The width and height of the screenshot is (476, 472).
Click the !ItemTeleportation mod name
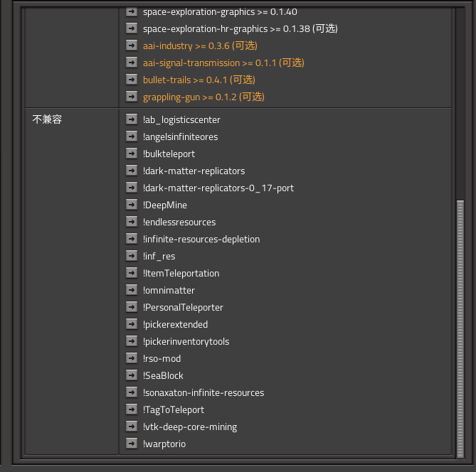point(181,273)
